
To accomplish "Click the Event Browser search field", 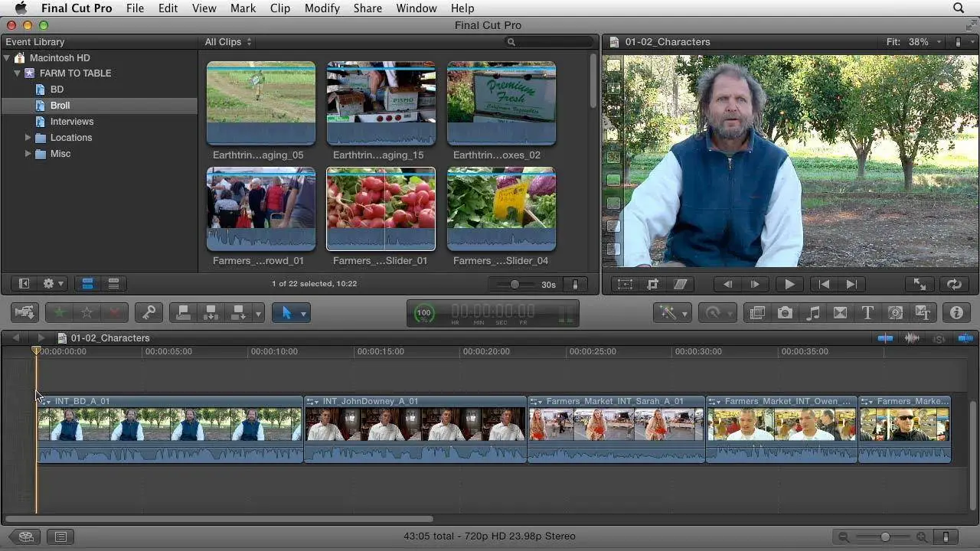I will coord(549,42).
